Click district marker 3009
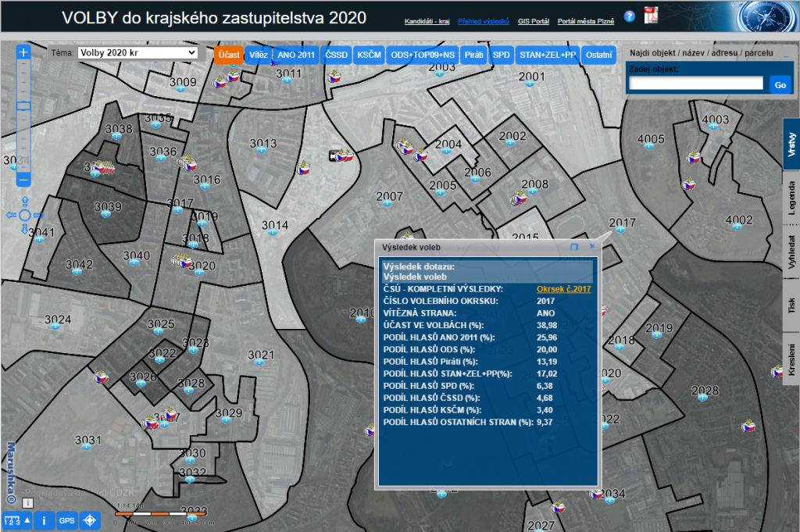 tap(180, 89)
